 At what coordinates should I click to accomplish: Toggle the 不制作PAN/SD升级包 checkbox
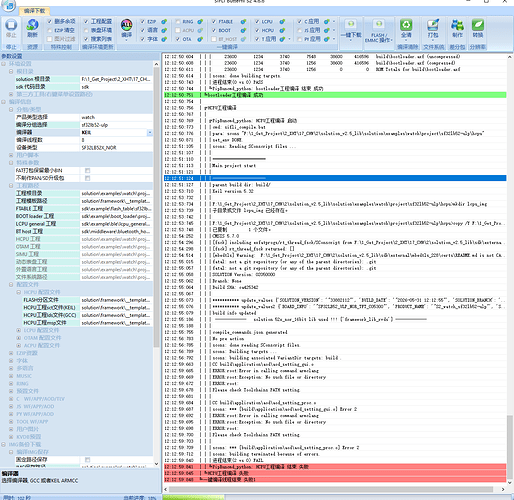tap(87, 178)
